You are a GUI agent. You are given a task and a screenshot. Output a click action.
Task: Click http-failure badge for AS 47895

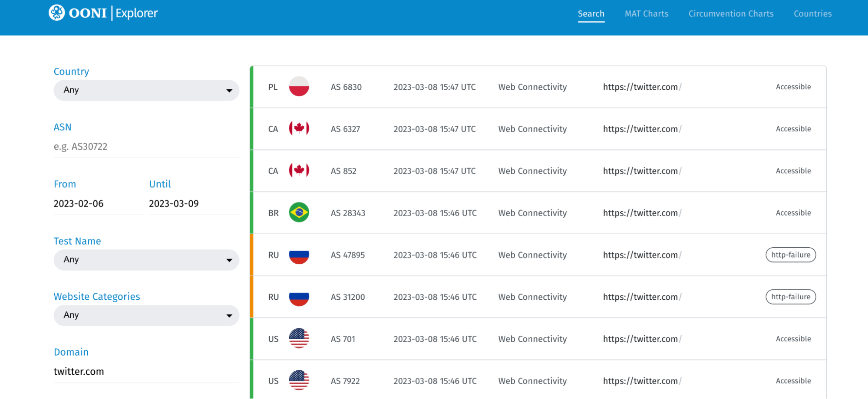pyautogui.click(x=790, y=255)
